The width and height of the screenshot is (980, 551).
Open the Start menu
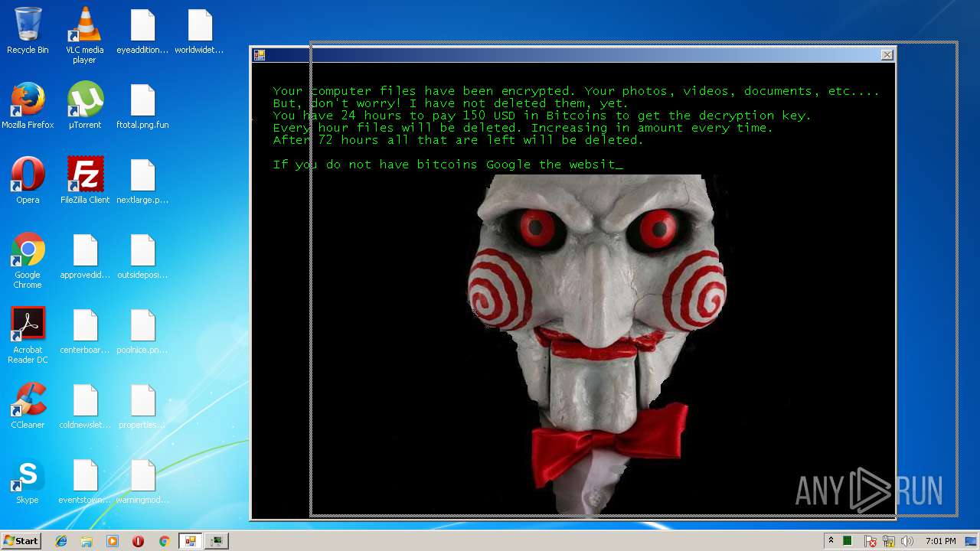tap(21, 541)
